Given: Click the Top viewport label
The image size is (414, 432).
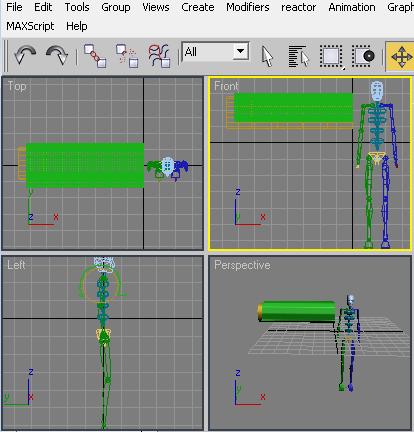Looking at the screenshot, I should 17,86.
